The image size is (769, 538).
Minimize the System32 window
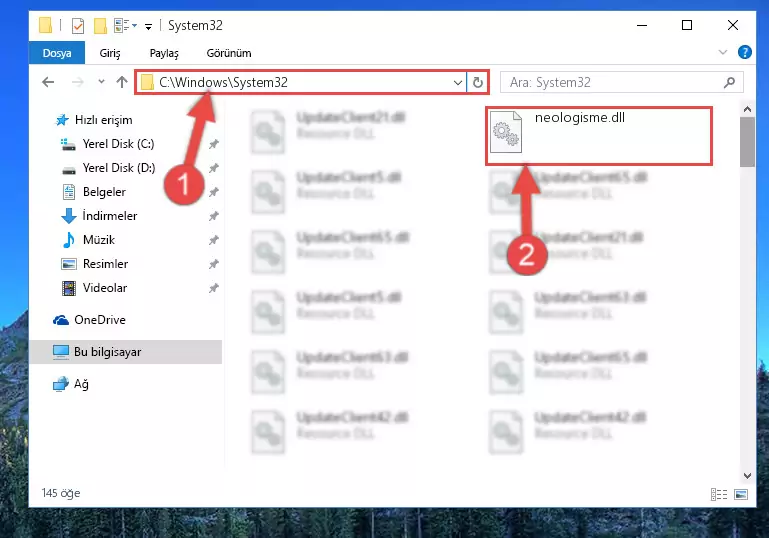coord(642,25)
